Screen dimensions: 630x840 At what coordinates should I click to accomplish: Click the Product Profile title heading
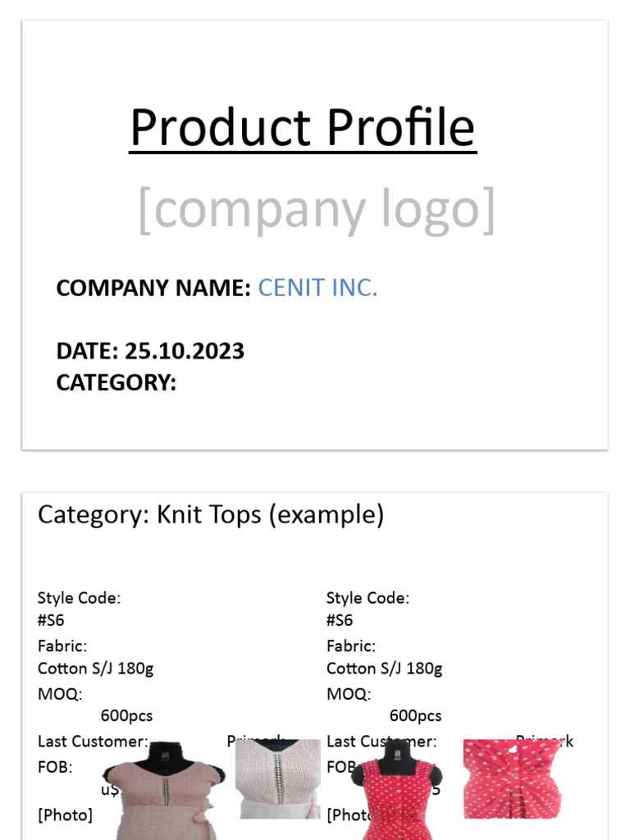click(x=303, y=128)
